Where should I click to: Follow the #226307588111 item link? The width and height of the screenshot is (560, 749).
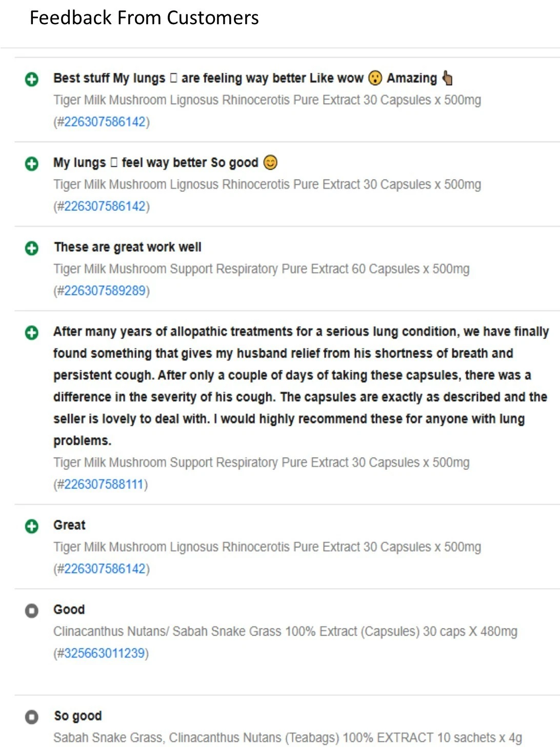click(x=104, y=484)
